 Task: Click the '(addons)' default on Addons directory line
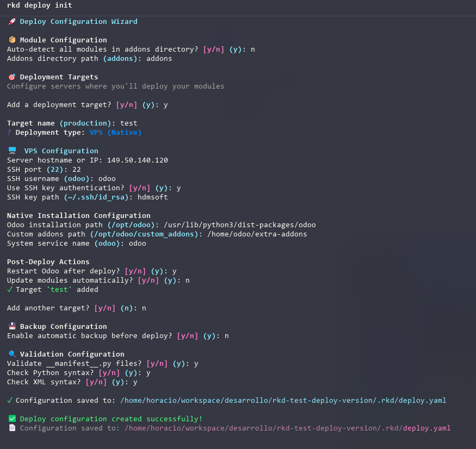coord(120,59)
